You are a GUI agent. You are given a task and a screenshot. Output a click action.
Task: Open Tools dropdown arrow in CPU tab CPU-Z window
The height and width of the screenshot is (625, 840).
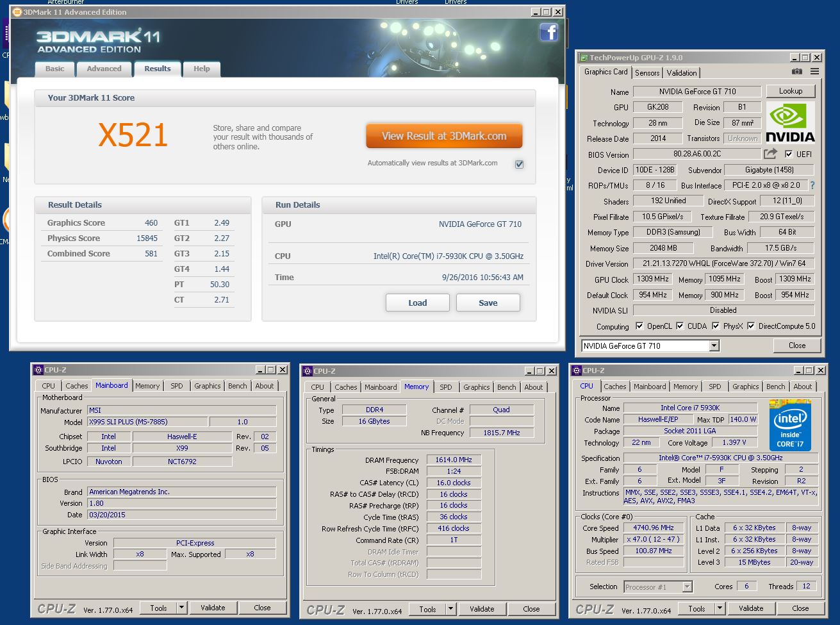tap(720, 608)
